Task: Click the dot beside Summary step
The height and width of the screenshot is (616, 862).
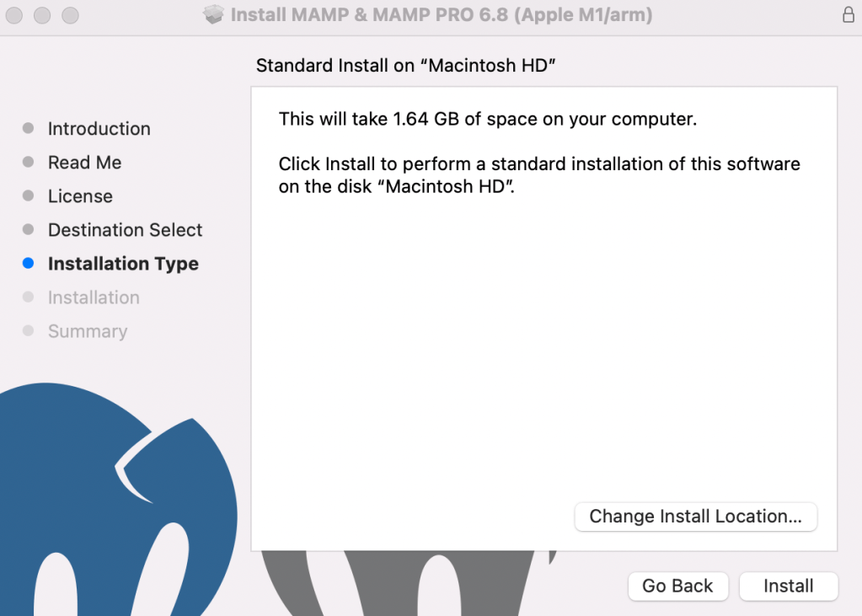Action: click(x=28, y=331)
